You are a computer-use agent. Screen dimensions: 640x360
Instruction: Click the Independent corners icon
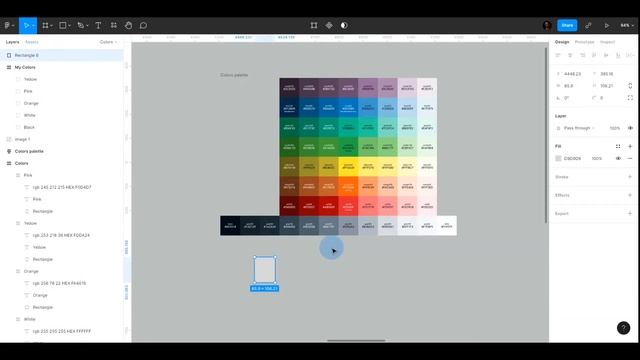(x=630, y=98)
